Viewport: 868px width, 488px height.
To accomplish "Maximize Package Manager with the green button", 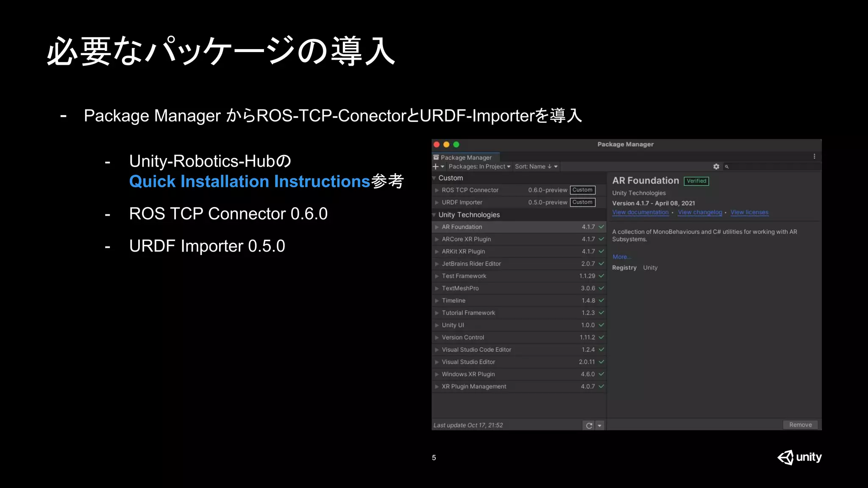I will [456, 144].
